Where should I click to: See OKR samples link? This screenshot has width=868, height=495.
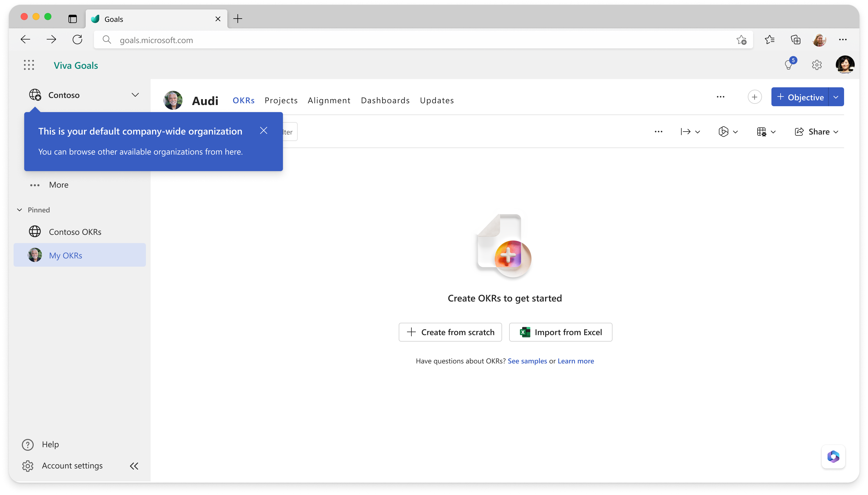pos(527,360)
